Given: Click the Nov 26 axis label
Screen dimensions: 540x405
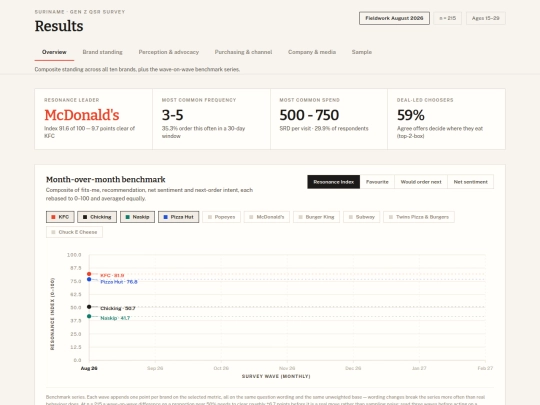Looking at the screenshot, I should [x=287, y=368].
